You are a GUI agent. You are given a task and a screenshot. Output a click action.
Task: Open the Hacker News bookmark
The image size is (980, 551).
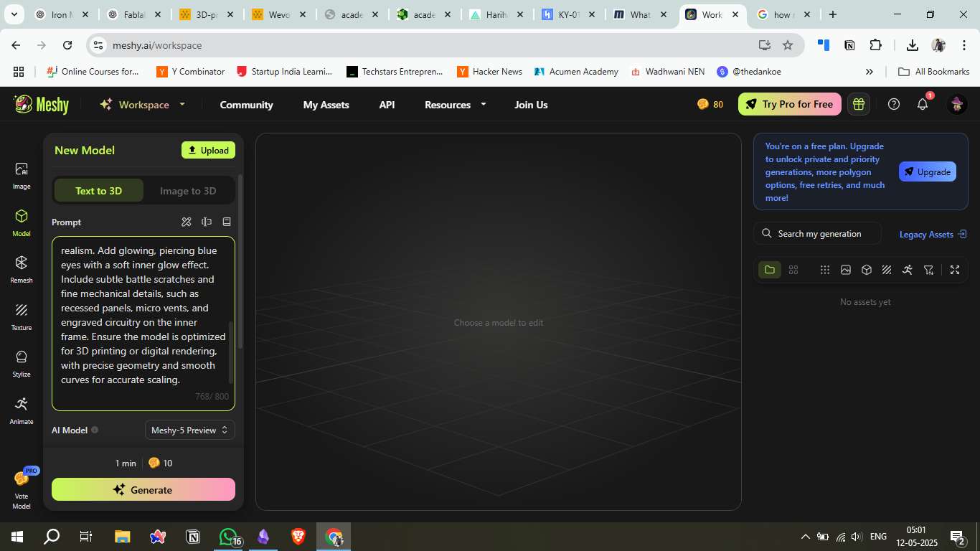(489, 72)
